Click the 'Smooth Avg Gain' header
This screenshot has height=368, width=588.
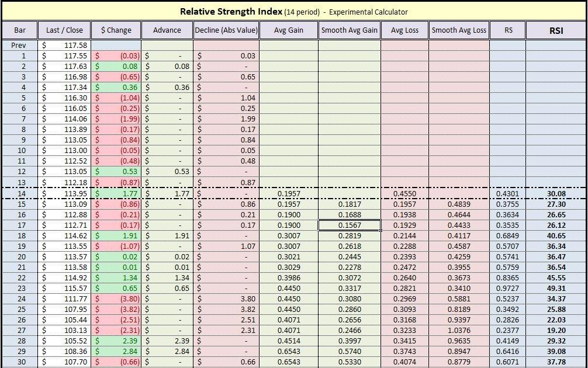[x=349, y=30]
